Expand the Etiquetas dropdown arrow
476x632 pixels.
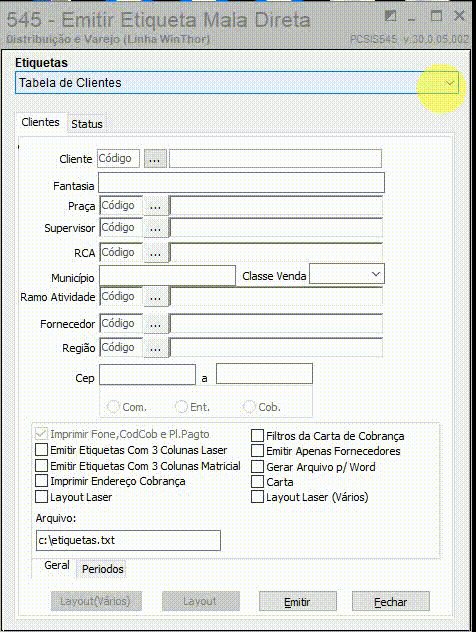coord(450,83)
